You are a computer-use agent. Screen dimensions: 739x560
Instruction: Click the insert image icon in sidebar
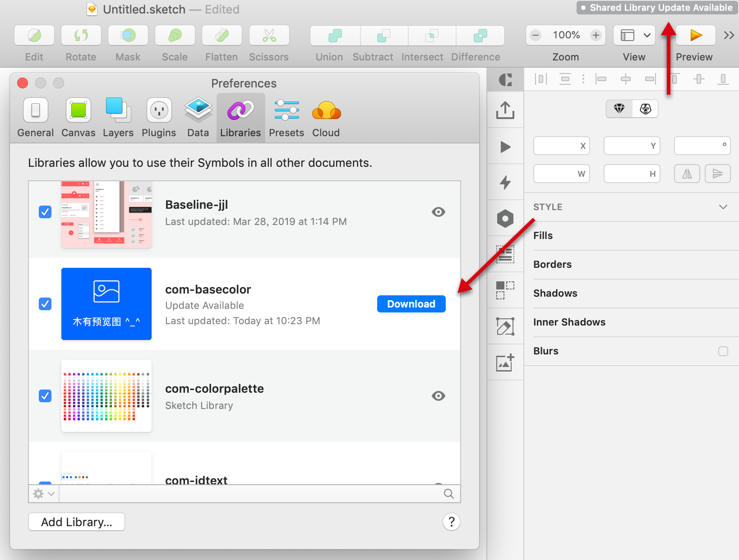point(505,363)
